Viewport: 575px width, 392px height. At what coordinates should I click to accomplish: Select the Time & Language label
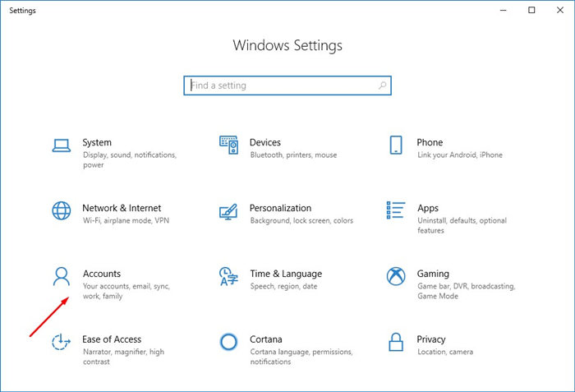coord(286,274)
